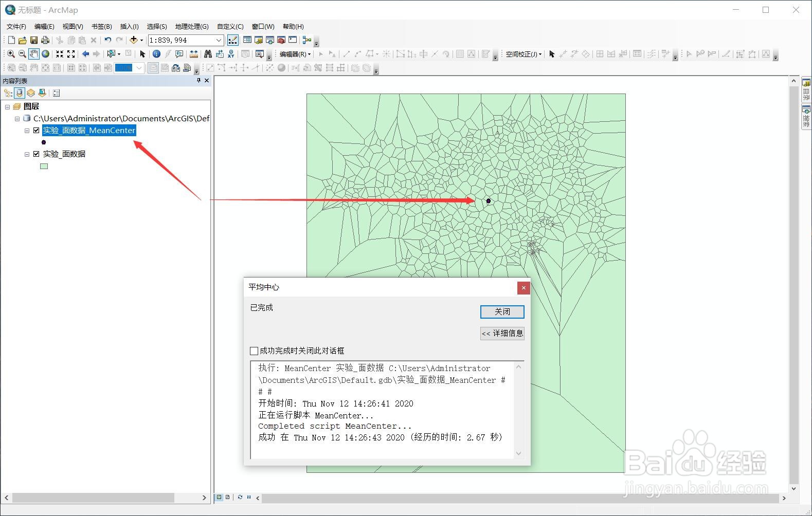
Task: Open the 编辑(E) menu
Action: click(44, 26)
